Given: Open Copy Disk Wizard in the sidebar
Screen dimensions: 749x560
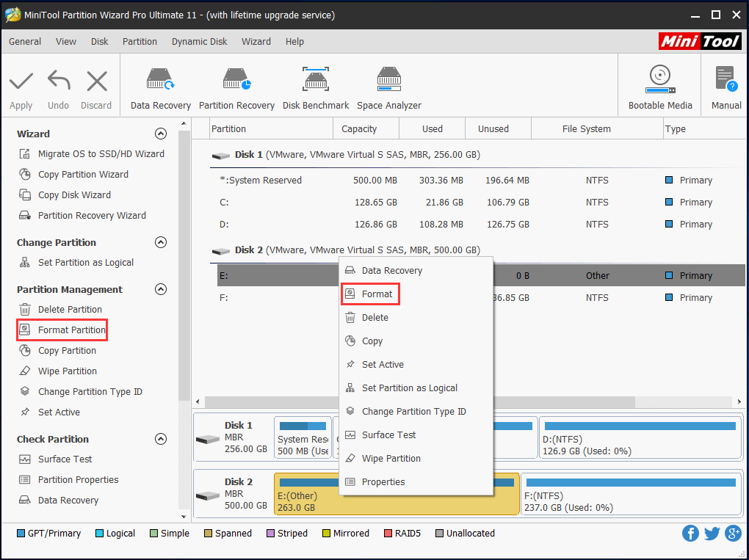Looking at the screenshot, I should [65, 194].
